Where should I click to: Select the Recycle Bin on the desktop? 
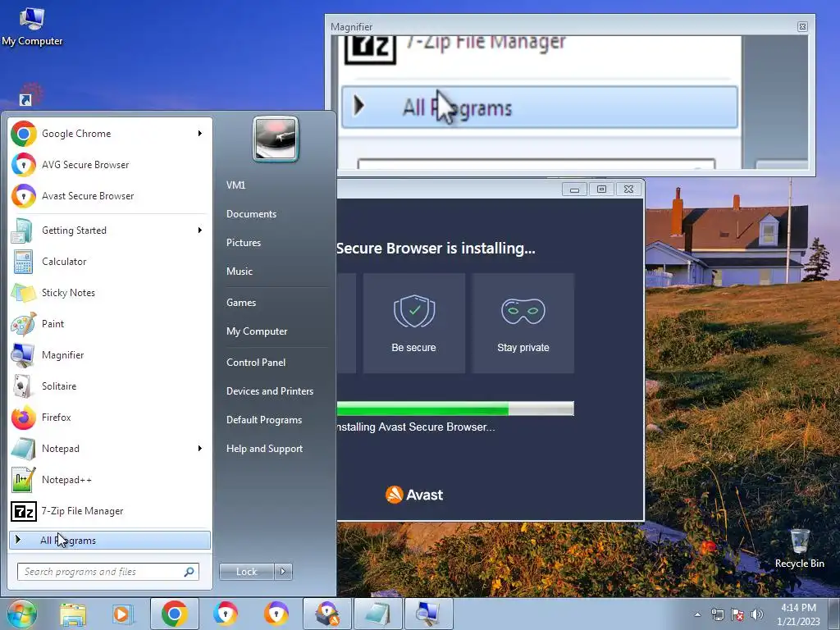(x=799, y=549)
